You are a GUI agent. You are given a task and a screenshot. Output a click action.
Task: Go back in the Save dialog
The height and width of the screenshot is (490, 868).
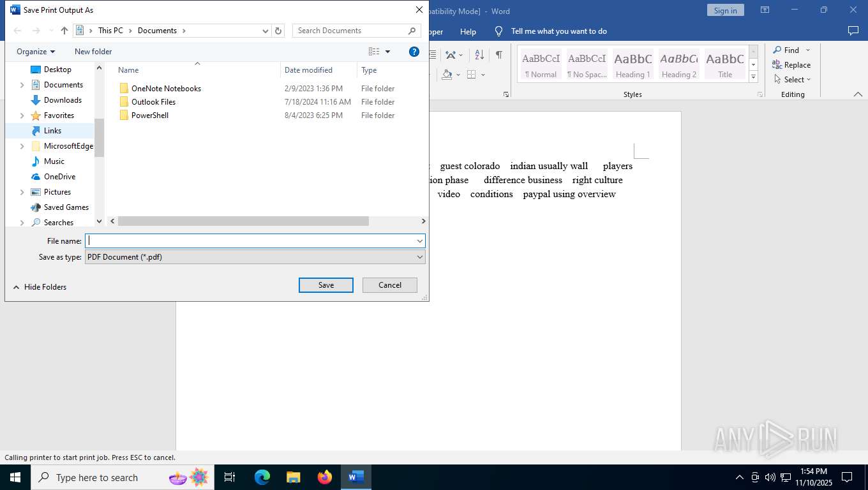pyautogui.click(x=17, y=31)
